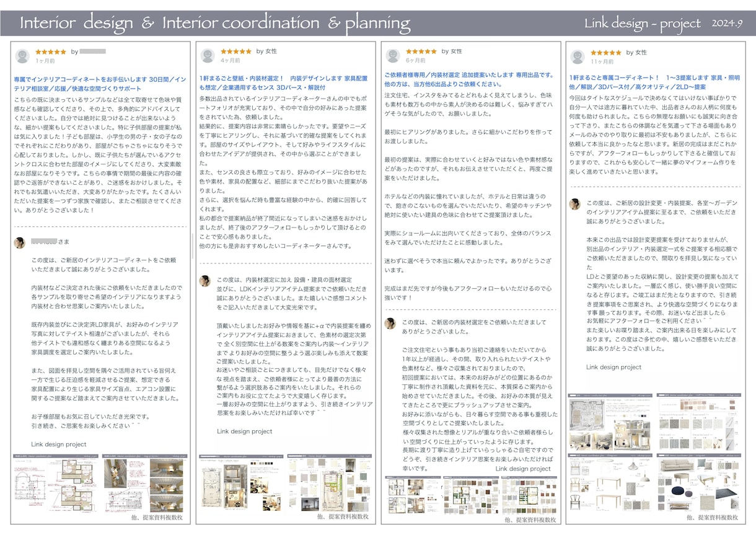Click the reviewer avatar beside the 6ヶ月前 review
756x535 pixels.
[393, 56]
